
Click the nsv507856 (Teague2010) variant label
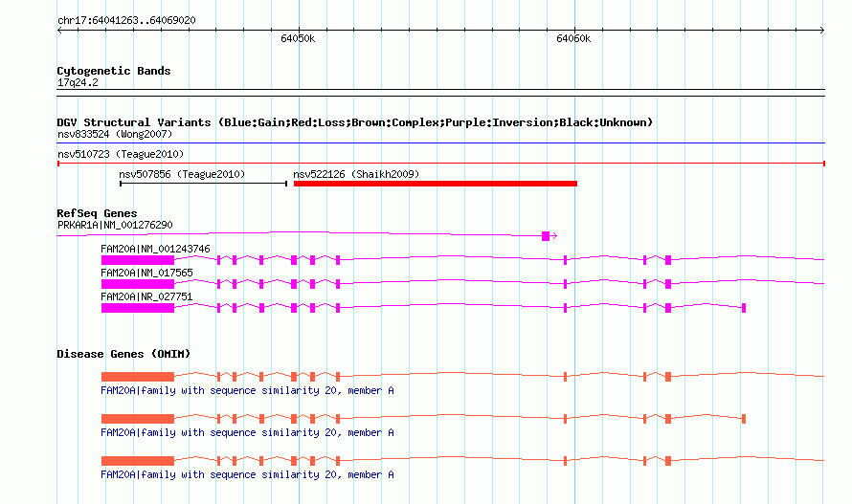click(182, 174)
